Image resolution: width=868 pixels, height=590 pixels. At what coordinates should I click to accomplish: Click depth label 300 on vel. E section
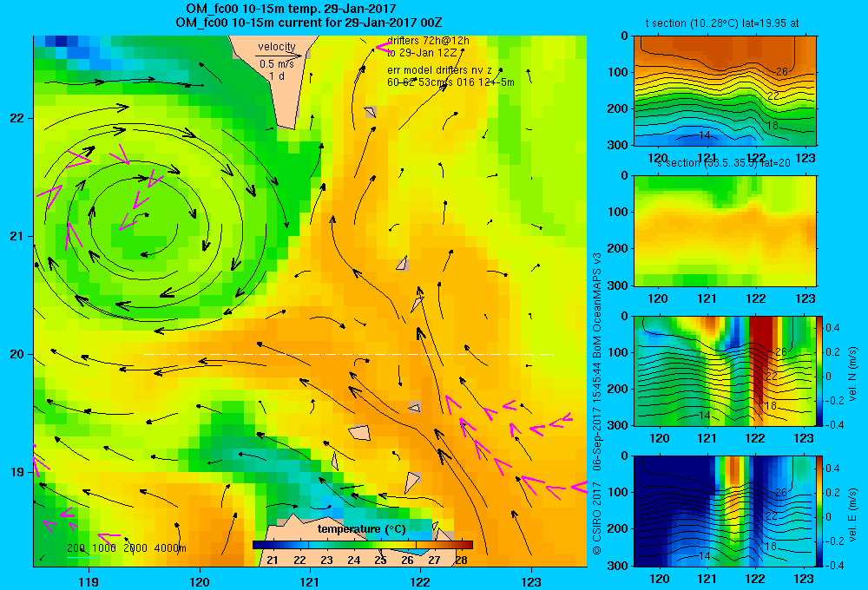tap(618, 566)
